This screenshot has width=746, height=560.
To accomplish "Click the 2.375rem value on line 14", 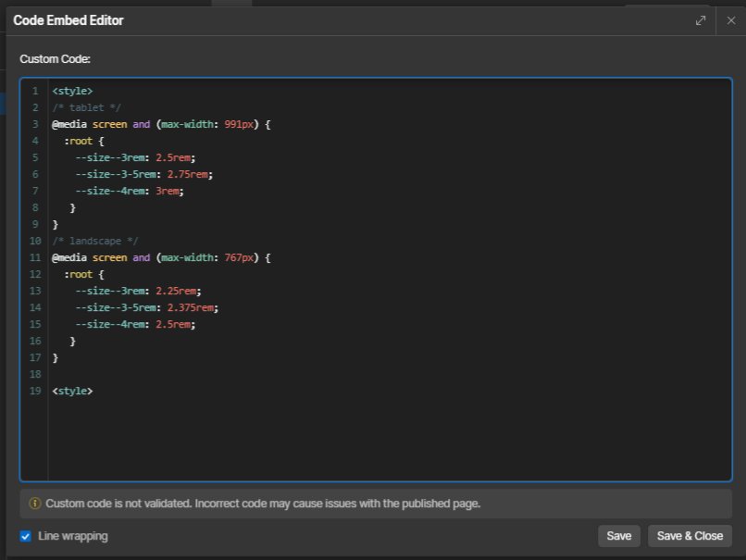I will click(191, 307).
